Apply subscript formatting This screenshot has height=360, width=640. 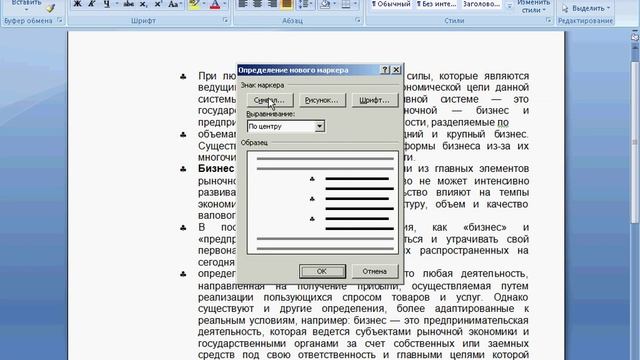pyautogui.click(x=143, y=4)
